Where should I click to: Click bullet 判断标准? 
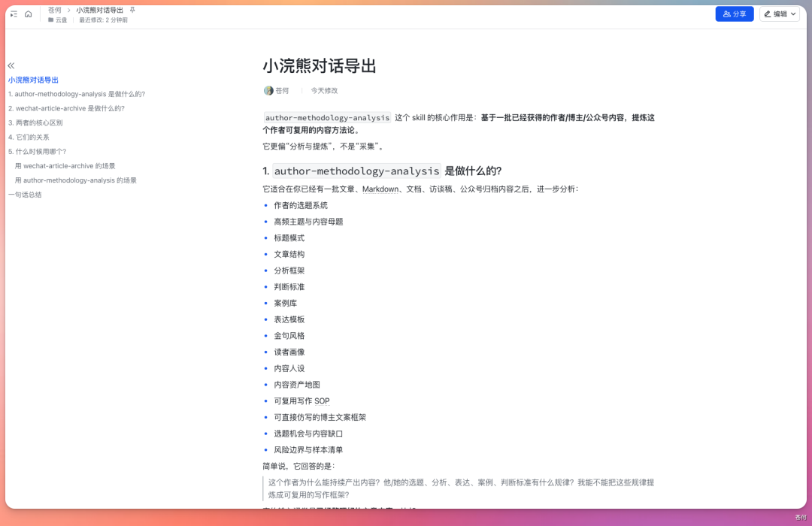point(289,287)
